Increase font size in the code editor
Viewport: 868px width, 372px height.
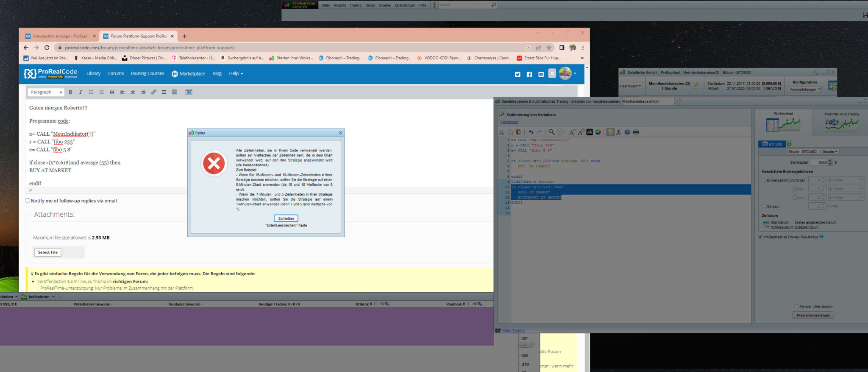tap(581, 132)
